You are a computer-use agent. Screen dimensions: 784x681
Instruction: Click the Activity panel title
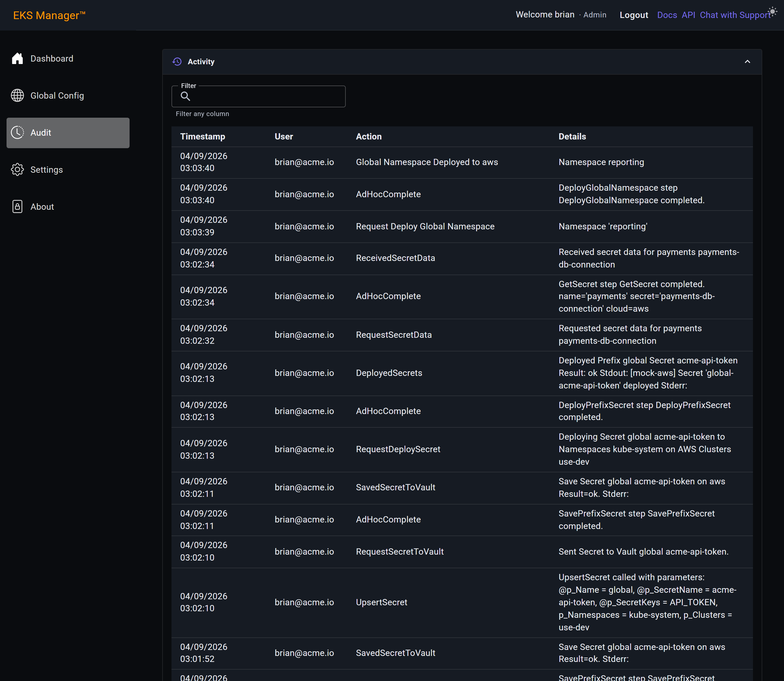201,62
